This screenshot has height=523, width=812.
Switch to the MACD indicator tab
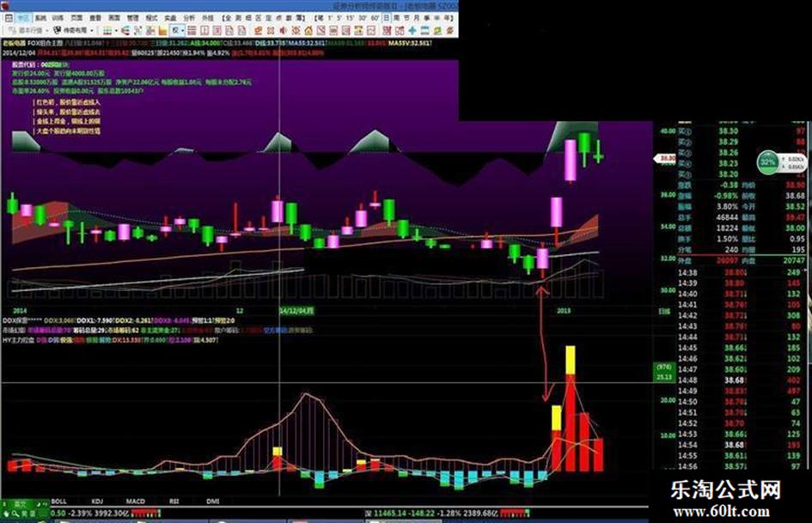tap(135, 502)
